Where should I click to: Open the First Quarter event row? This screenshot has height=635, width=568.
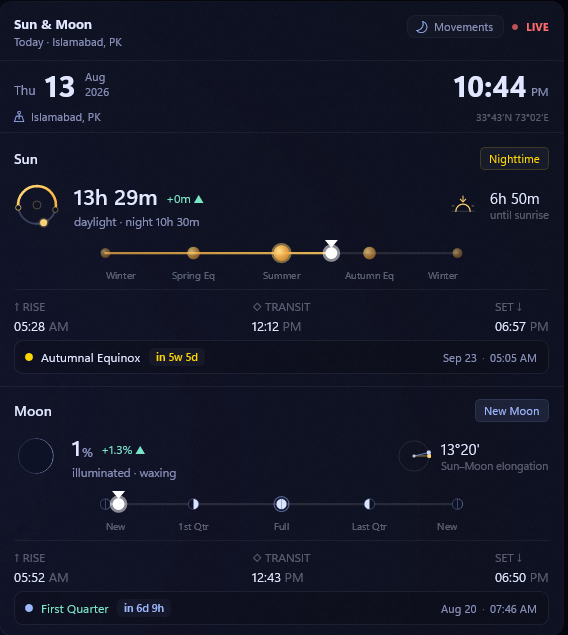[x=281, y=608]
